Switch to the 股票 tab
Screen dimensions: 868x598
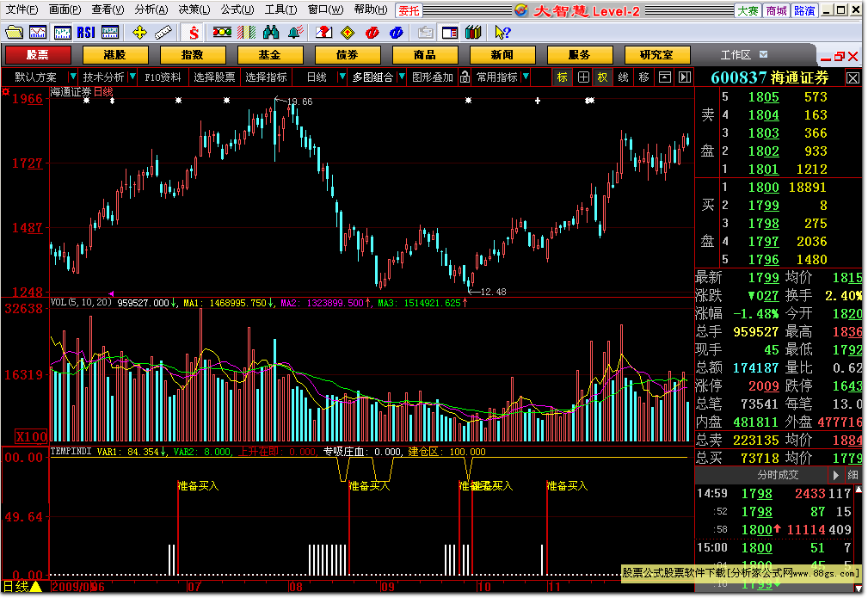click(38, 55)
